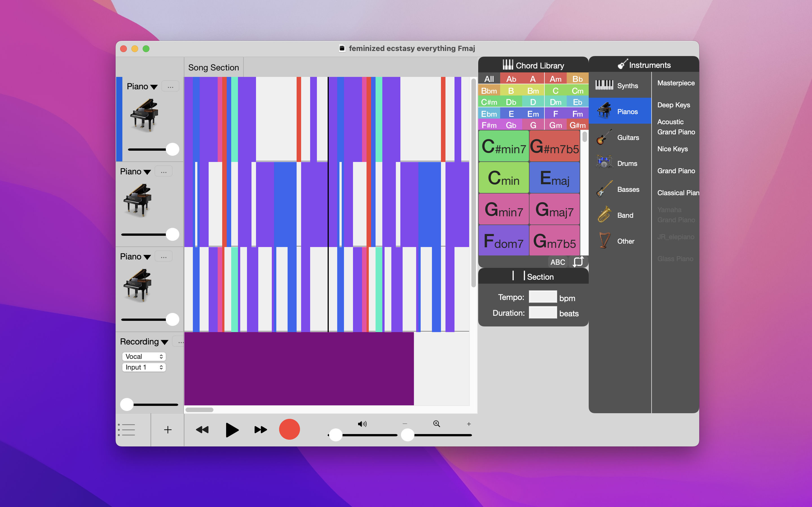
Task: Toggle the ABC chord label button
Action: (x=558, y=262)
